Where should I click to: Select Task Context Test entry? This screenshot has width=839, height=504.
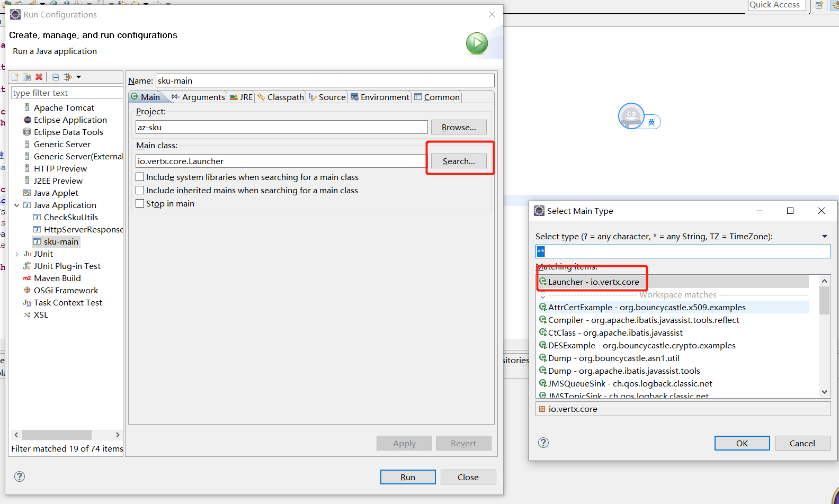click(68, 302)
